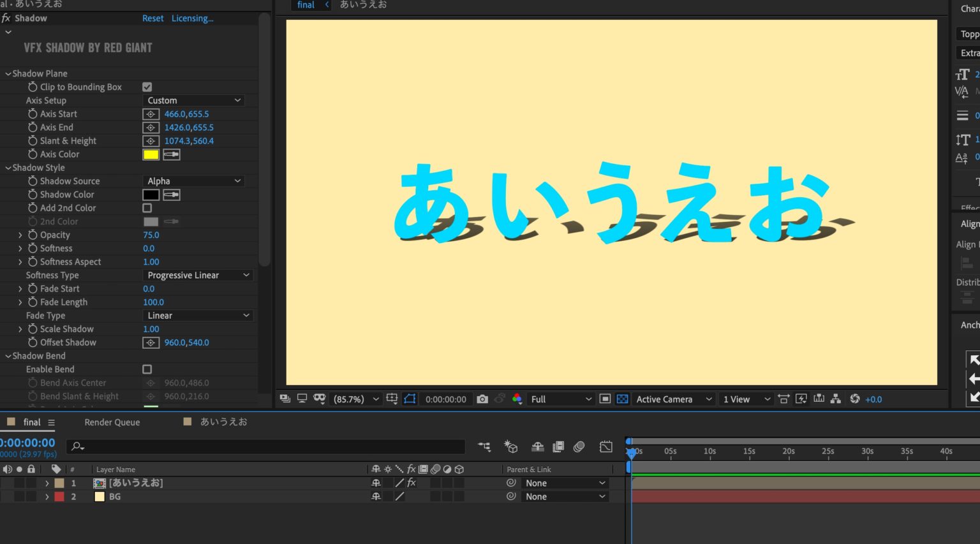The width and height of the screenshot is (980, 544).
Task: Open the Graph Editor
Action: point(605,446)
